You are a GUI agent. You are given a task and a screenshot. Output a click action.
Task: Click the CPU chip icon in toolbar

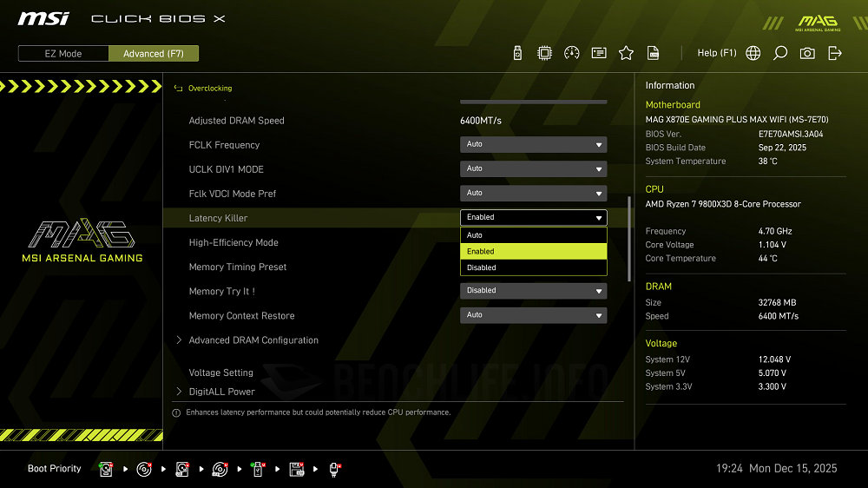pyautogui.click(x=544, y=53)
